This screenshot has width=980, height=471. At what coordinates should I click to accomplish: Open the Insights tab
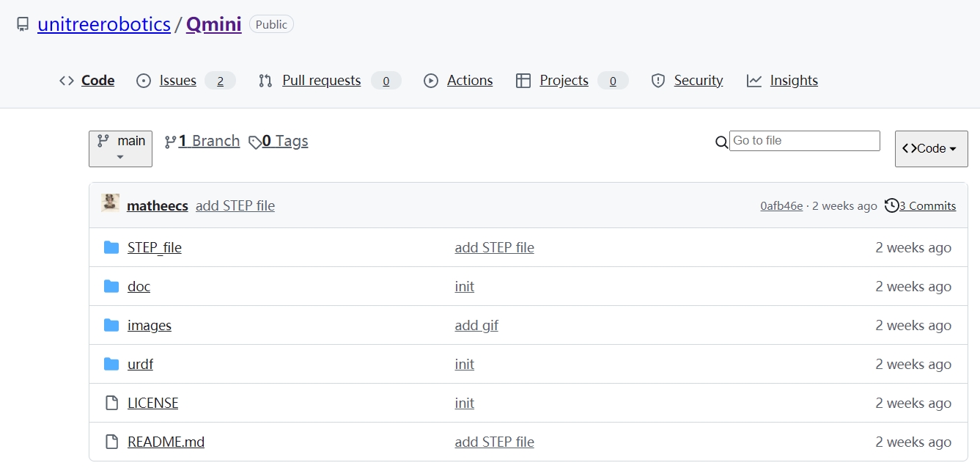[x=793, y=81]
